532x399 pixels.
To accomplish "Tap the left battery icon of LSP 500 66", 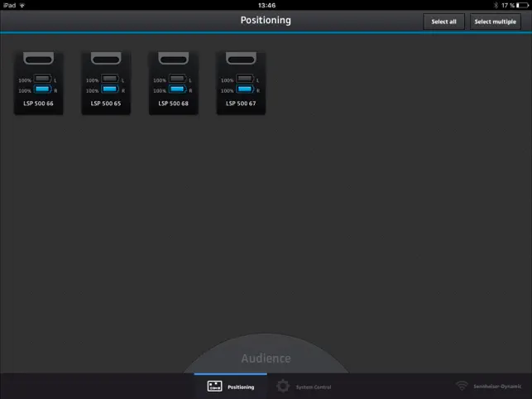I will coord(42,79).
